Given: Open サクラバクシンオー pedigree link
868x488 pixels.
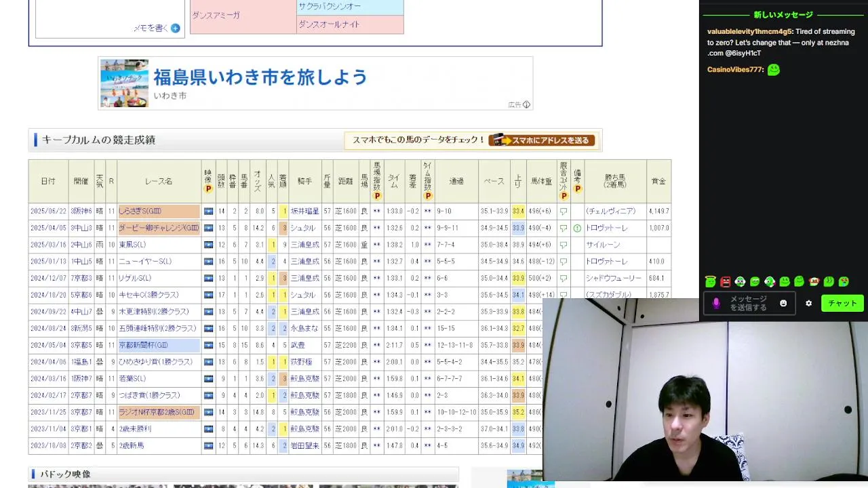Looking at the screenshot, I should point(330,6).
